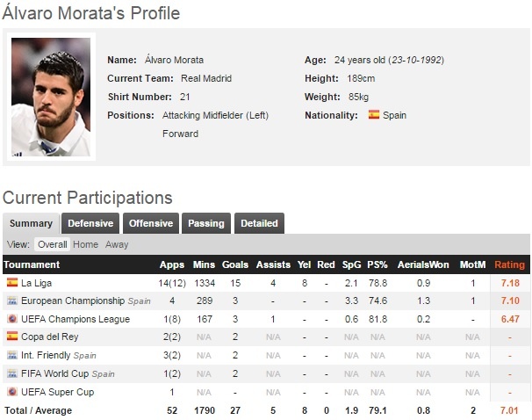This screenshot has width=532, height=420.
Task: Select the Overall view option
Action: pyautogui.click(x=52, y=244)
